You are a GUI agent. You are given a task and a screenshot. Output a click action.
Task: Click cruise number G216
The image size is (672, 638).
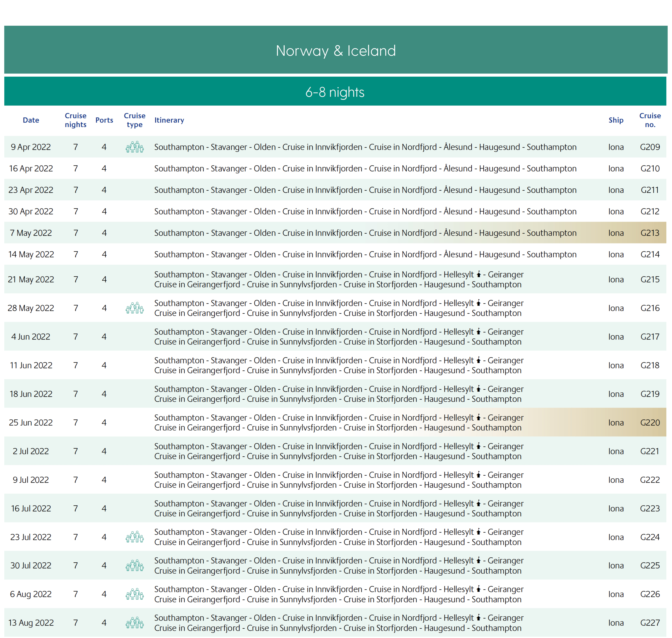[650, 308]
